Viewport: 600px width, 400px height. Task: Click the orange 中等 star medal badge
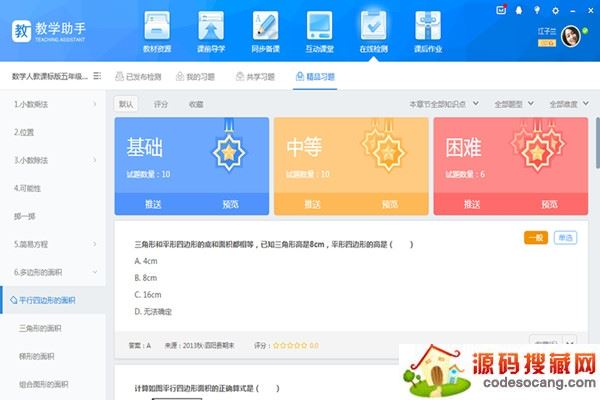pos(383,146)
